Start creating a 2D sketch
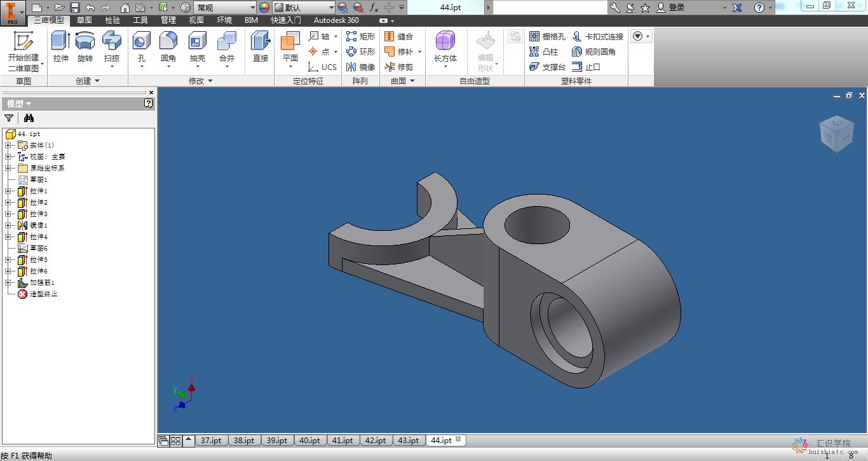 pos(24,51)
